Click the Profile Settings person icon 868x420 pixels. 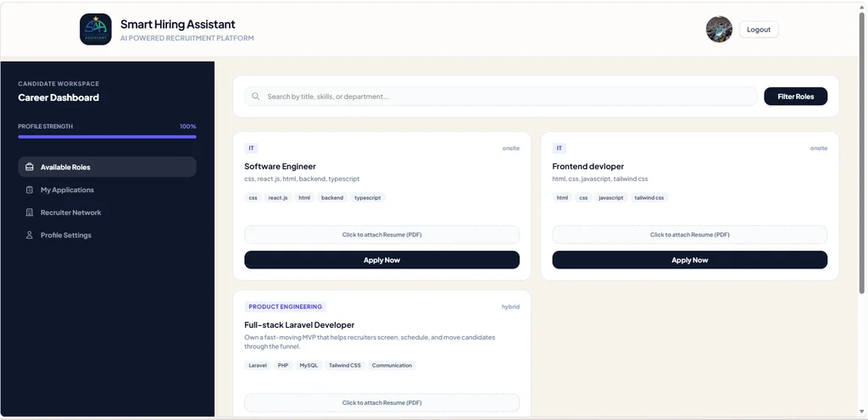tap(30, 235)
